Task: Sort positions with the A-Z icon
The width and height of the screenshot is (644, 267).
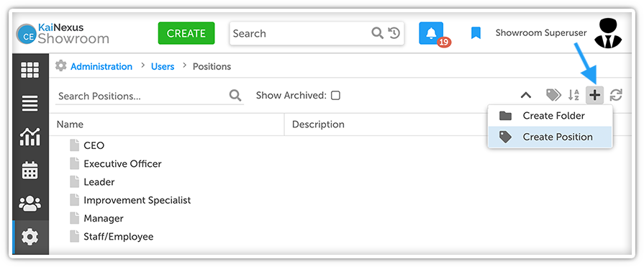Action: click(x=573, y=95)
